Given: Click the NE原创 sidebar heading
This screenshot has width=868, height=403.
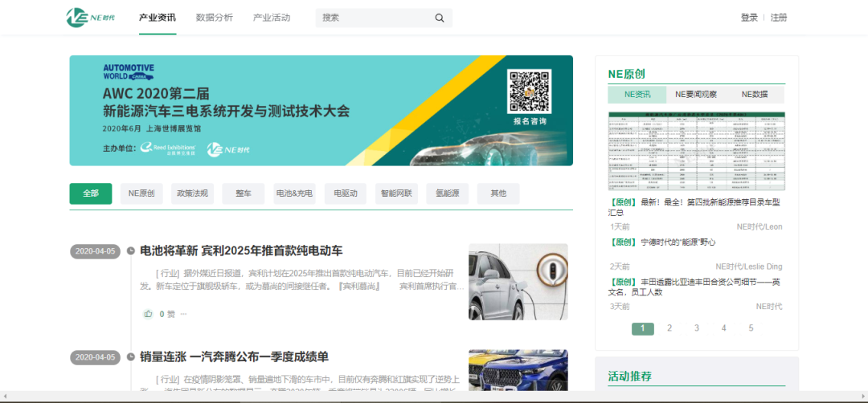Looking at the screenshot, I should tap(627, 74).
